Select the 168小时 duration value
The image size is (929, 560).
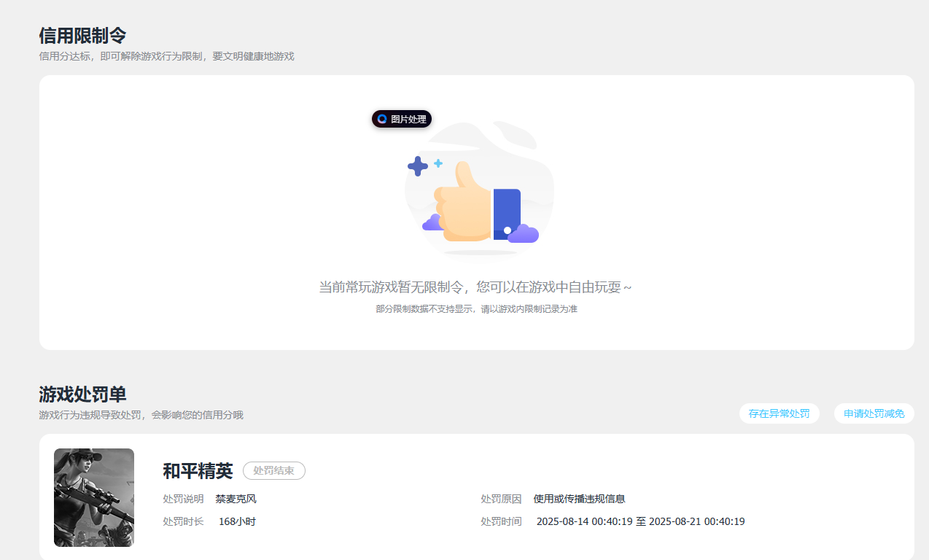point(237,521)
